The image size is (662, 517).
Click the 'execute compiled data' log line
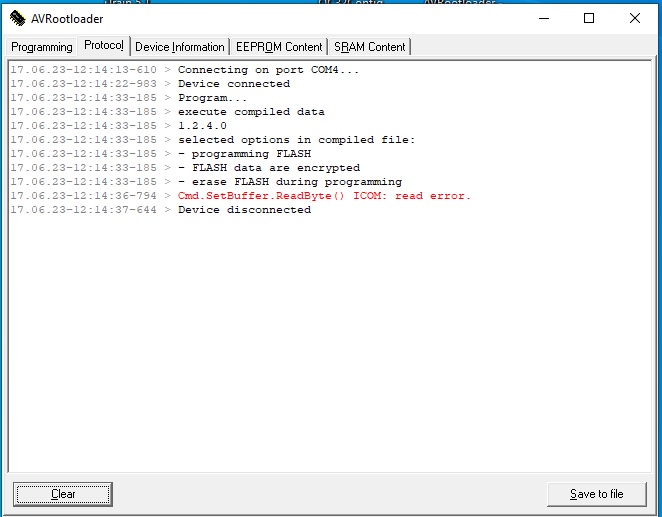click(x=251, y=112)
